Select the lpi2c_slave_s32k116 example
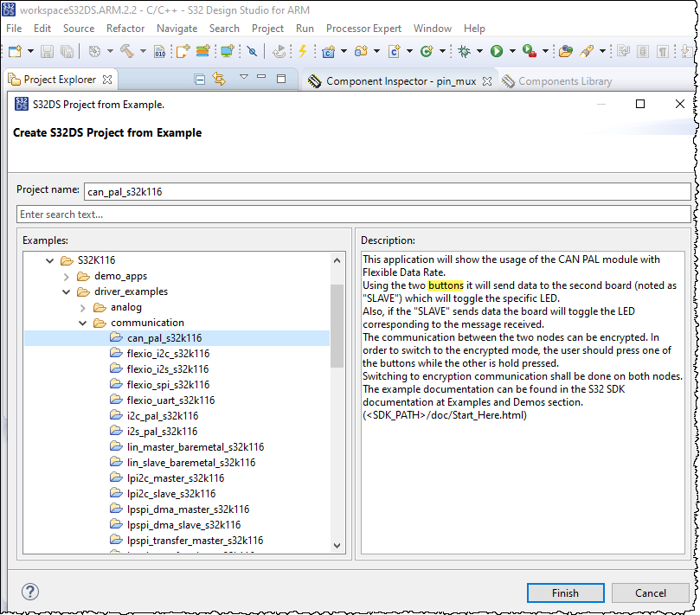 (171, 494)
